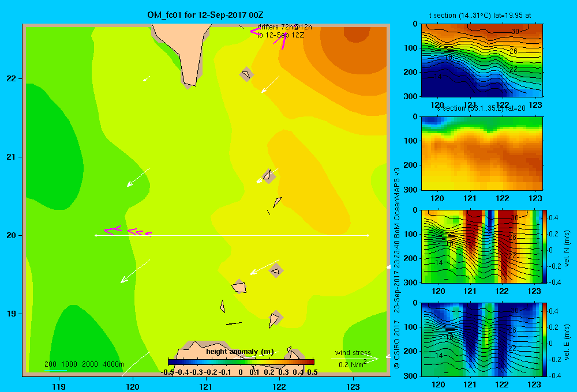577x392 pixels.
Task: Click longitude label 123 on the main map
Action: (x=353, y=387)
